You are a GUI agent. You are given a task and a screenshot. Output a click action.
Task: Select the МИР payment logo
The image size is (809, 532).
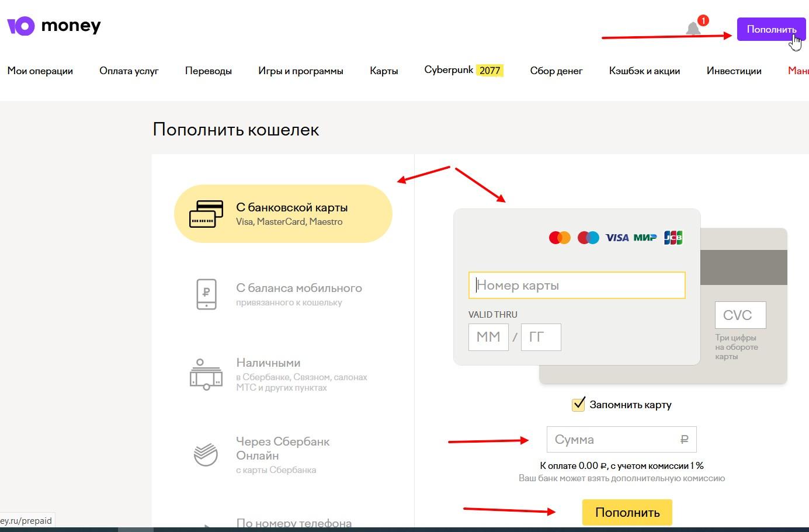(645, 237)
